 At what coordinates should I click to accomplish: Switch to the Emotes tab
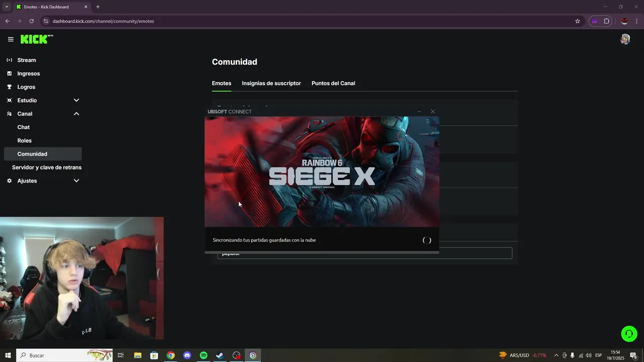[x=221, y=83]
